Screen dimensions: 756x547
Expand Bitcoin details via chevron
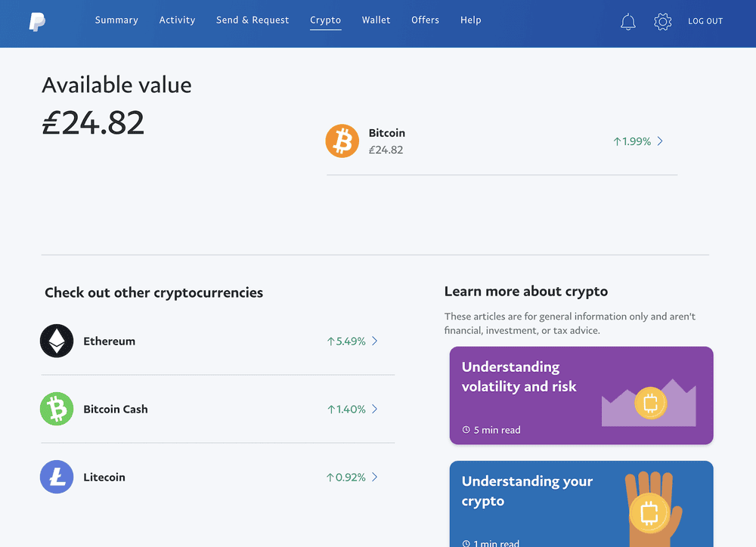(660, 141)
